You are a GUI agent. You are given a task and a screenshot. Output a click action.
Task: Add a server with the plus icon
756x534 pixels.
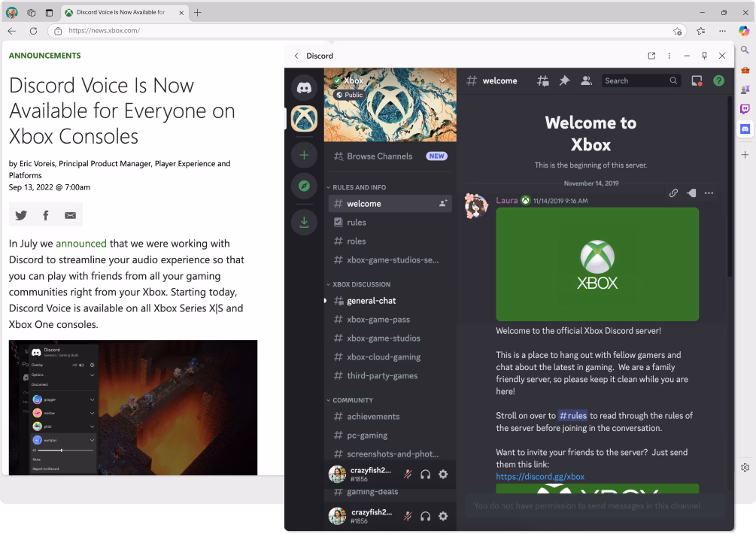(x=304, y=155)
